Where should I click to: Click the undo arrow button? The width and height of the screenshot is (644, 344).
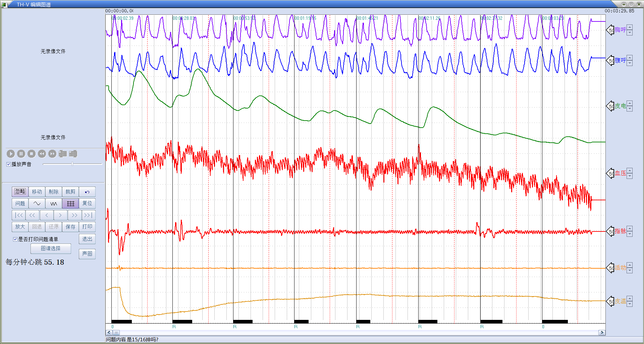pyautogui.click(x=87, y=192)
